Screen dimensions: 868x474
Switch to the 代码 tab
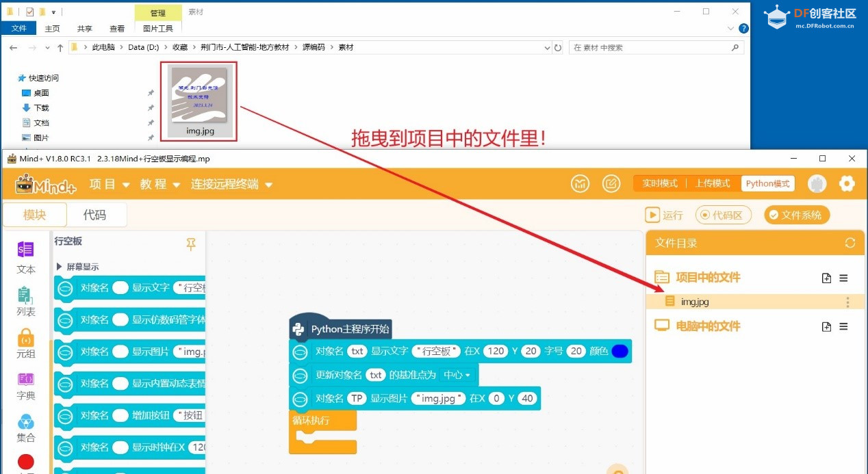pyautogui.click(x=94, y=215)
